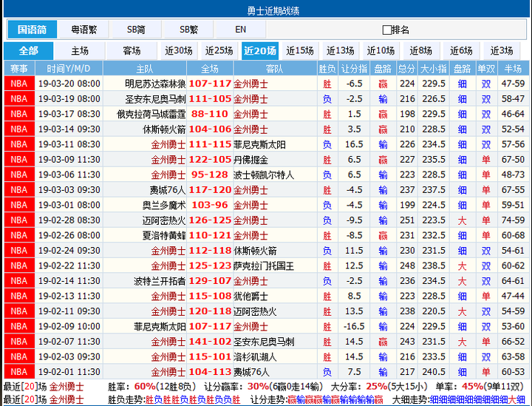Show 近8场 recent games
Image resolution: width=532 pixels, height=406 pixels.
[x=421, y=51]
